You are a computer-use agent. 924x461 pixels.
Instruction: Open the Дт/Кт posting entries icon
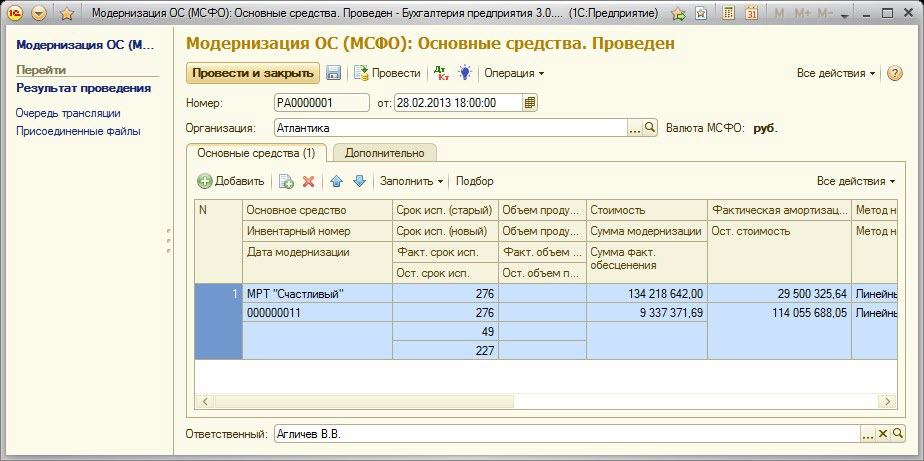441,73
